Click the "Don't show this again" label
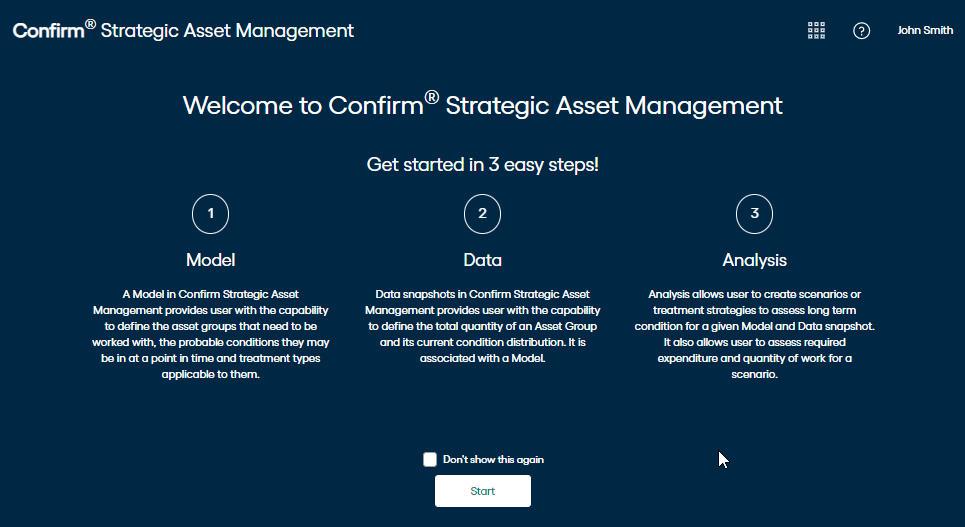Screen dimensions: 965x527 494,459
